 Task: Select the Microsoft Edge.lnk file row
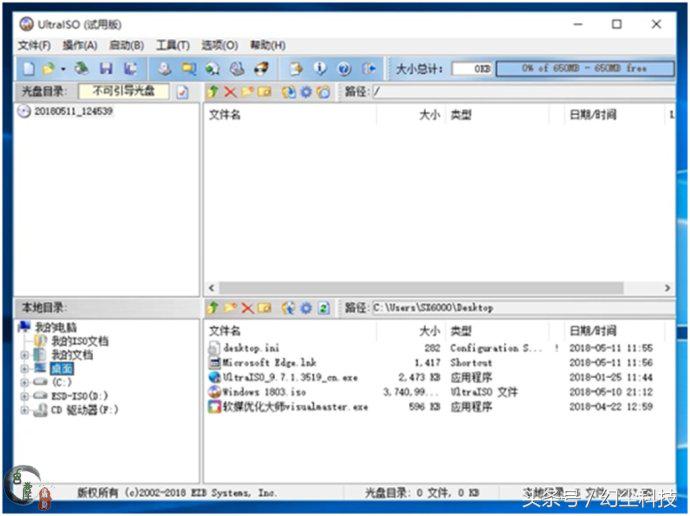click(x=431, y=362)
